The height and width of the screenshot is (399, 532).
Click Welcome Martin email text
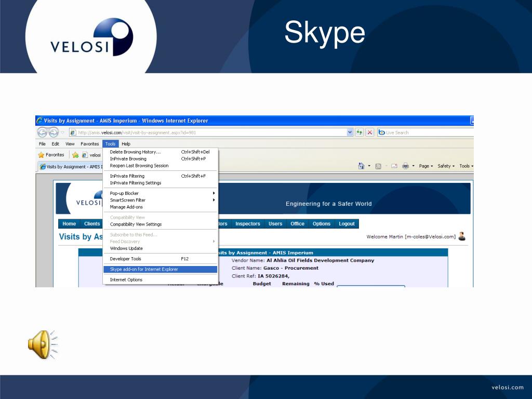410,236
